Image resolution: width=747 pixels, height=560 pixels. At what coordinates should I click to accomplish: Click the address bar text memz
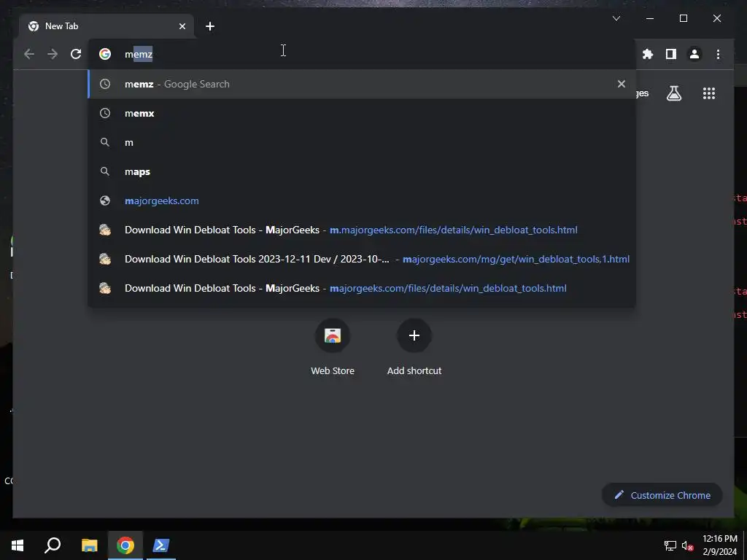(x=139, y=54)
